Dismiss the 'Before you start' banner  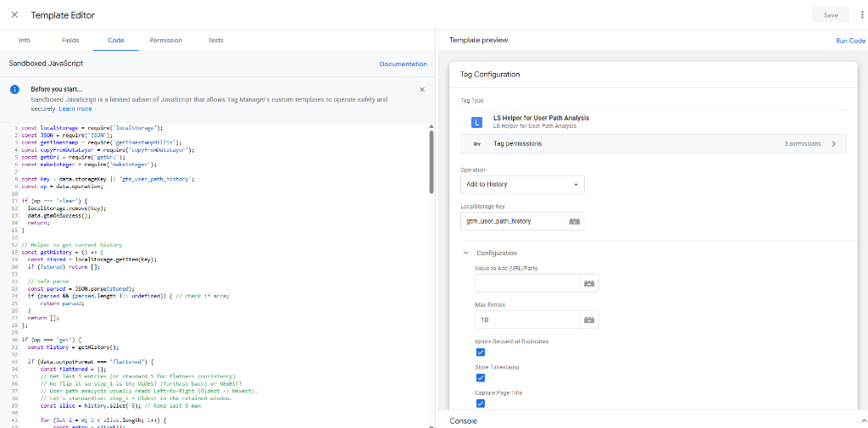422,89
